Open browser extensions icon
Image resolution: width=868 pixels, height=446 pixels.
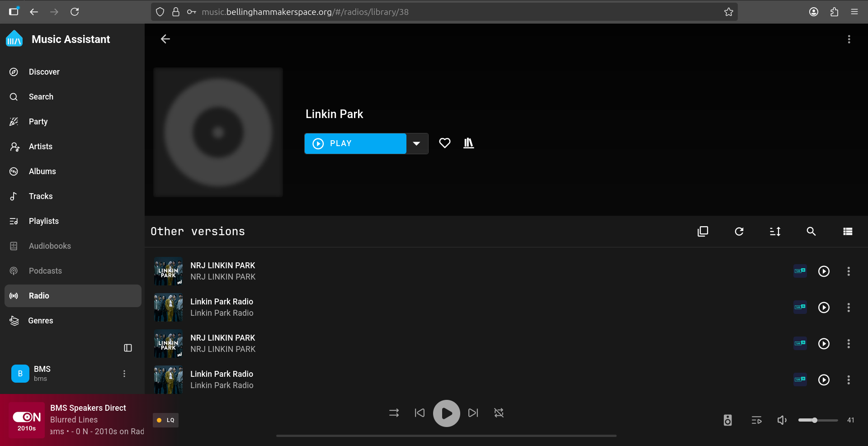(835, 12)
